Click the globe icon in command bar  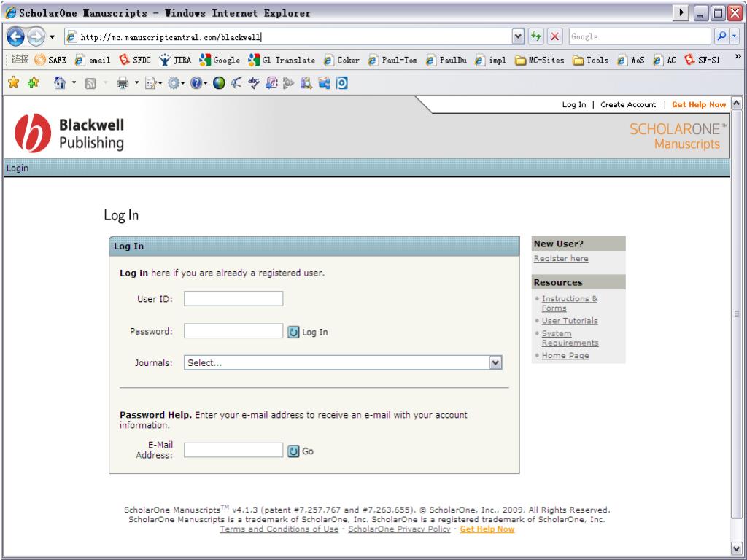pyautogui.click(x=219, y=83)
